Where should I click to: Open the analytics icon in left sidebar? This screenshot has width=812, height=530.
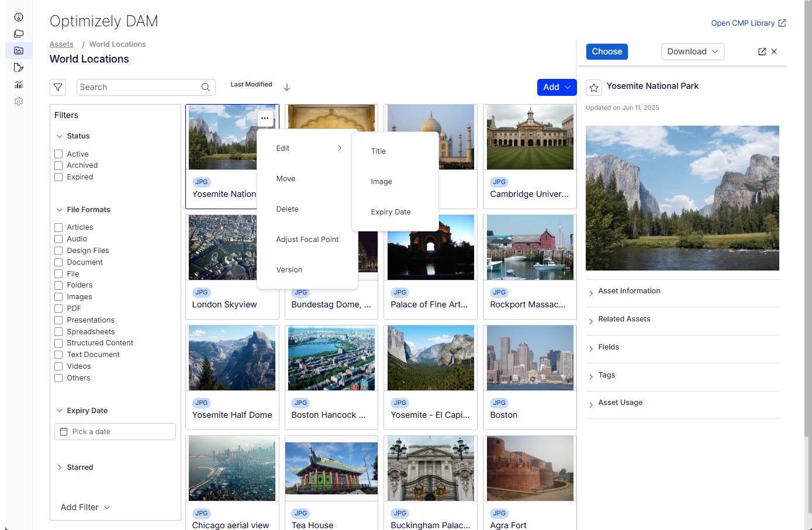point(19,84)
